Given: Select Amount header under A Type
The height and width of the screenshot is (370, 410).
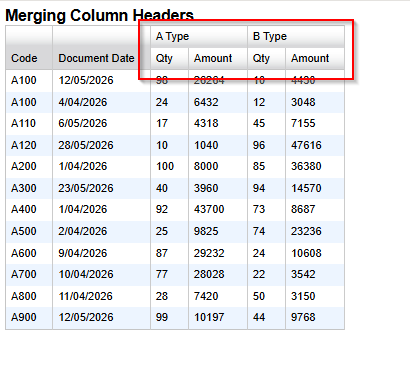Looking at the screenshot, I should coord(218,58).
